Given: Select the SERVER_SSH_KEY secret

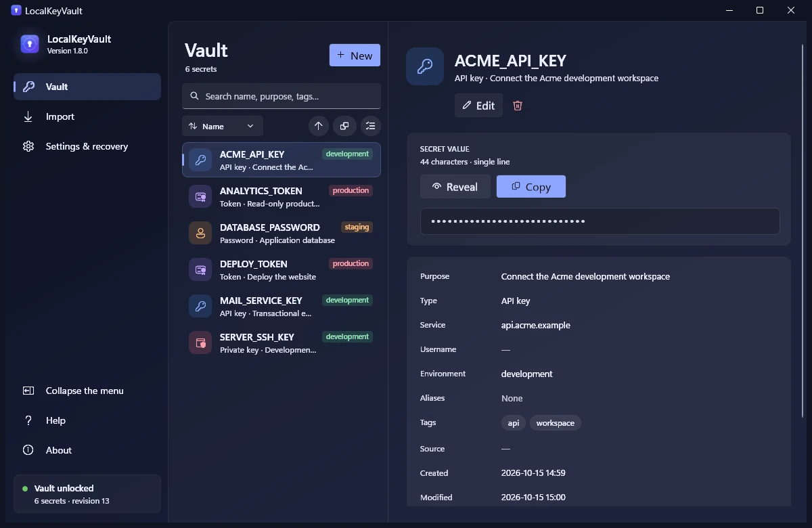Looking at the screenshot, I should [x=281, y=343].
